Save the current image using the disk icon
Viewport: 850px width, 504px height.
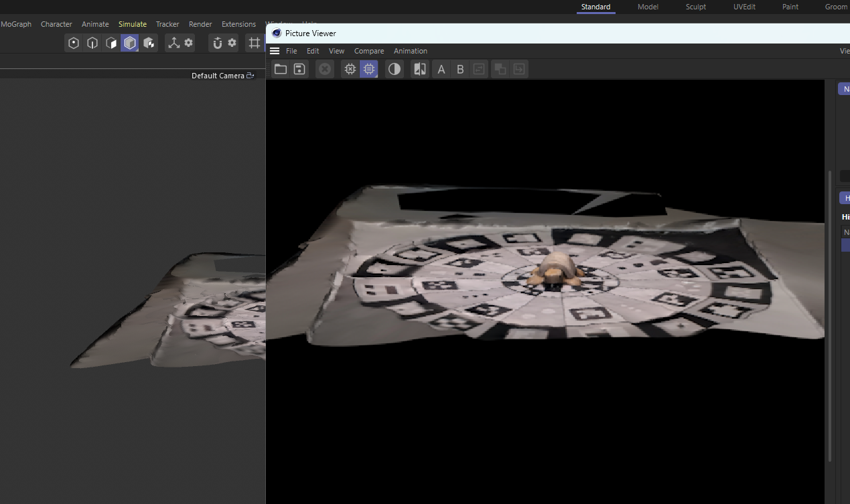[x=299, y=68]
